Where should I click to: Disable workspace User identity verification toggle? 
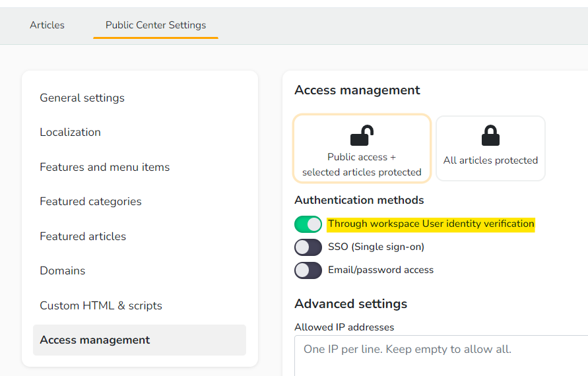308,224
